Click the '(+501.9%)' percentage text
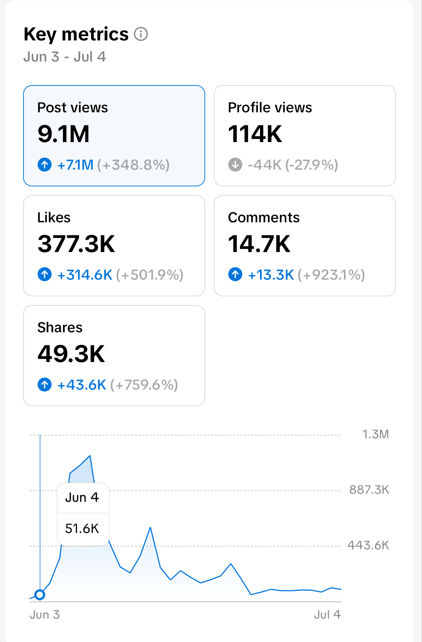The image size is (422, 642). click(x=149, y=275)
